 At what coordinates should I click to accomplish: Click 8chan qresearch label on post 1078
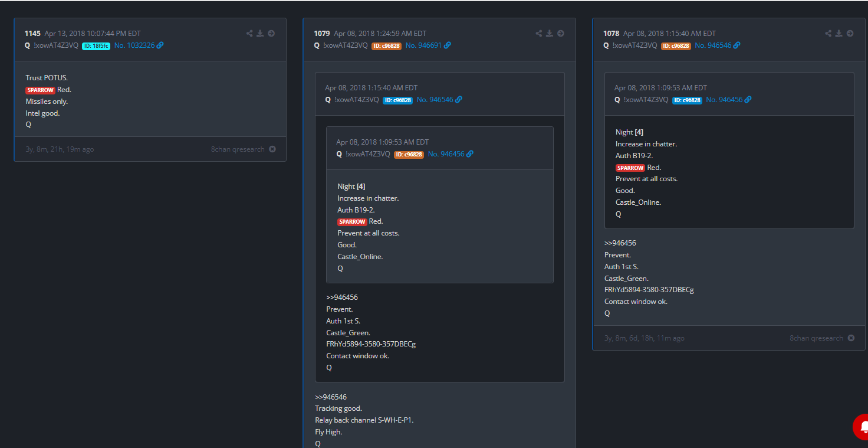pyautogui.click(x=817, y=338)
